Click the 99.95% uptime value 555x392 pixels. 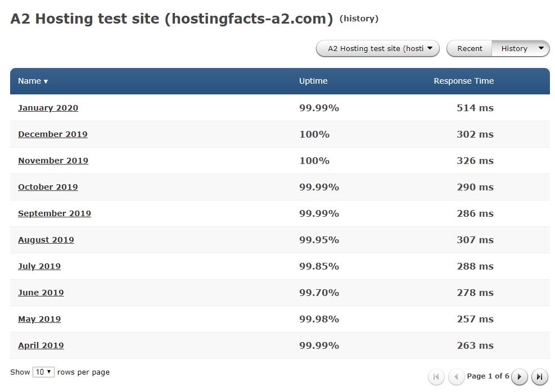point(319,240)
